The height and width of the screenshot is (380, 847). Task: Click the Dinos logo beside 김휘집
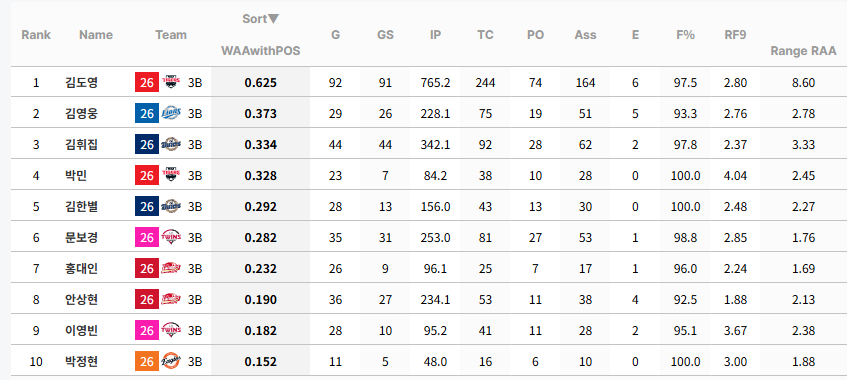point(171,144)
